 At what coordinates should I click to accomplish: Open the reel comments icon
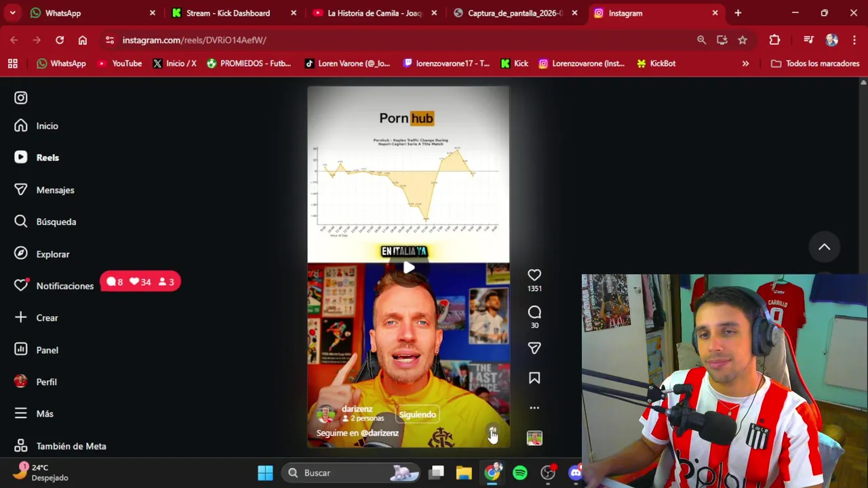534,312
